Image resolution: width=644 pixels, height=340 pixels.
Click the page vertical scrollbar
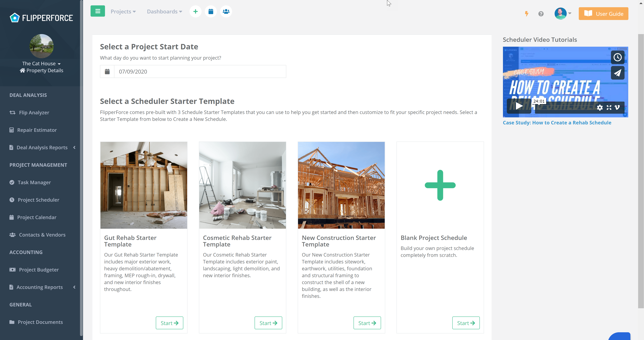641,171
